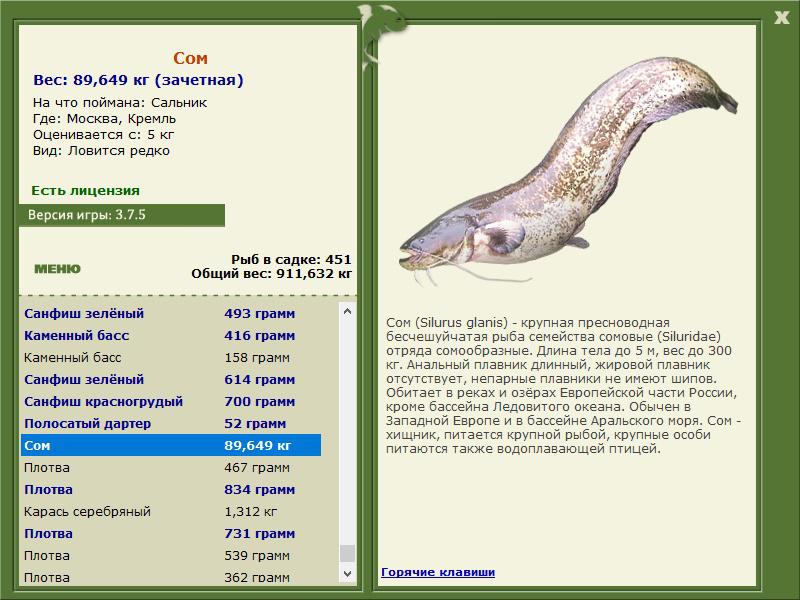800x600 pixels.
Task: Click the fish list scrollbar thumb
Action: [347, 553]
